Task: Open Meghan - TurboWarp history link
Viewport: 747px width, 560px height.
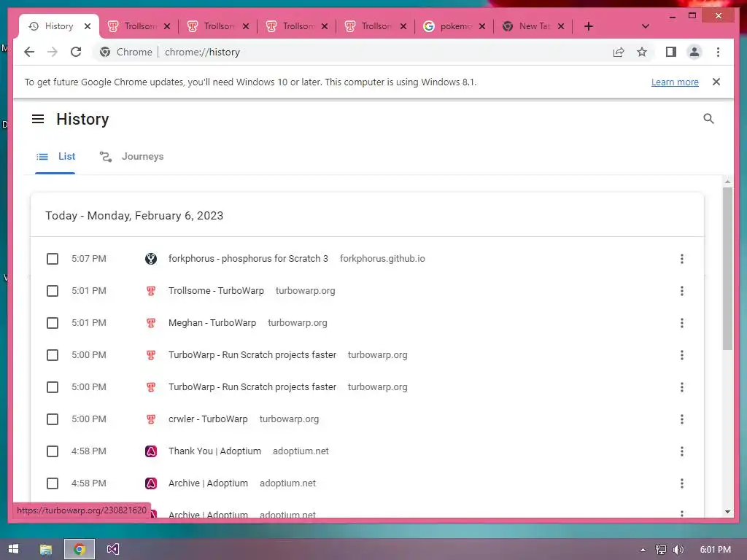Action: pos(212,323)
